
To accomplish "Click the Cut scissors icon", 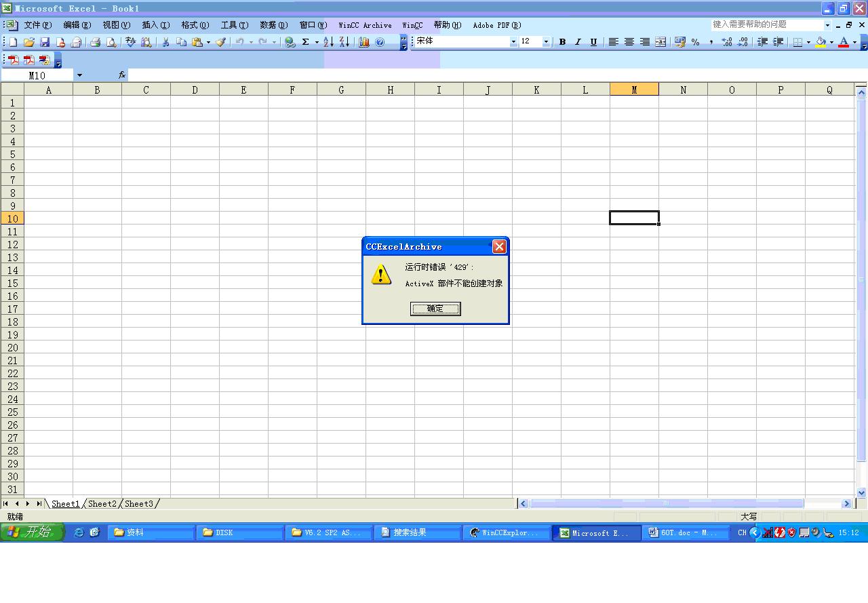I will [x=165, y=42].
